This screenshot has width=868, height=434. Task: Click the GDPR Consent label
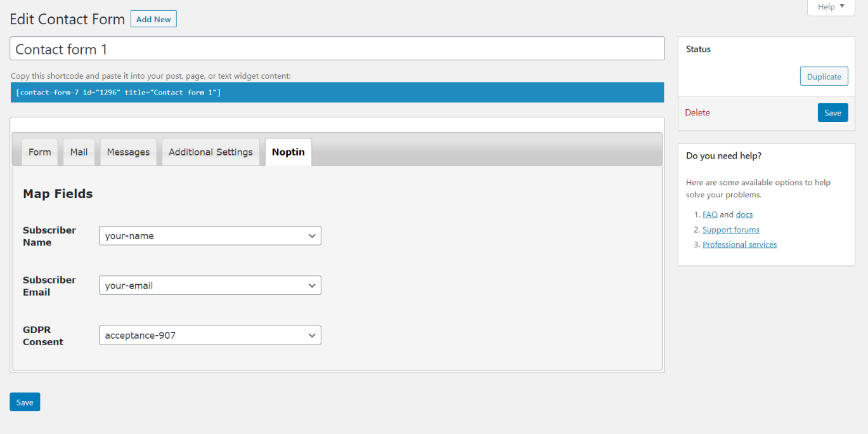coord(43,336)
